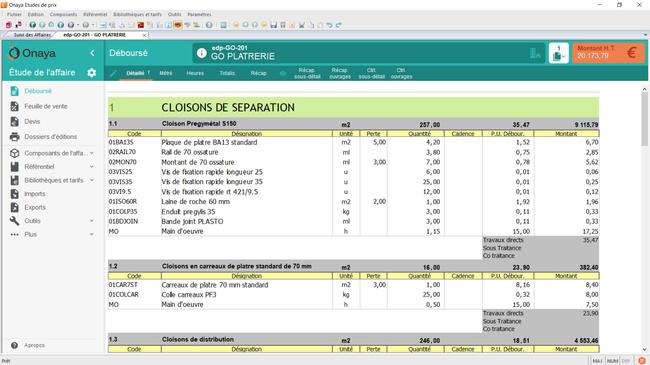Close the edp-GO-201 - GO PLATRERIE tab
The width and height of the screenshot is (650, 365).
pos(144,35)
